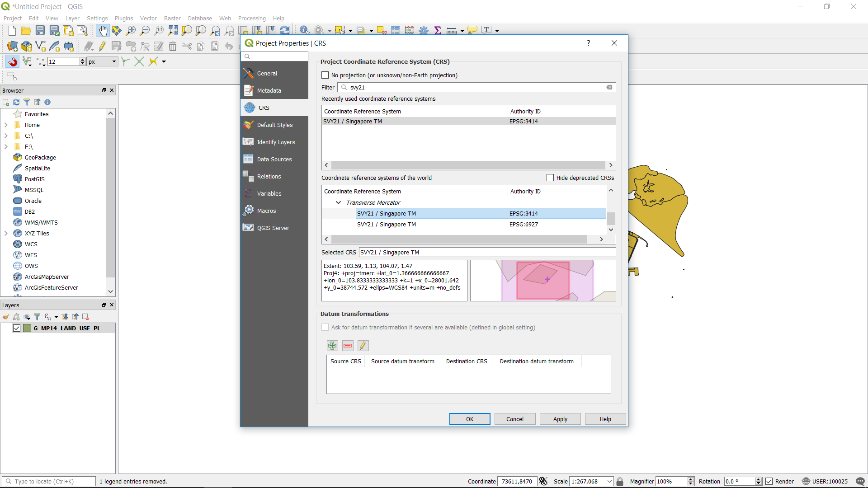Viewport: 868px width, 488px height.
Task: Click the red remove datum transform button
Action: pyautogui.click(x=348, y=346)
